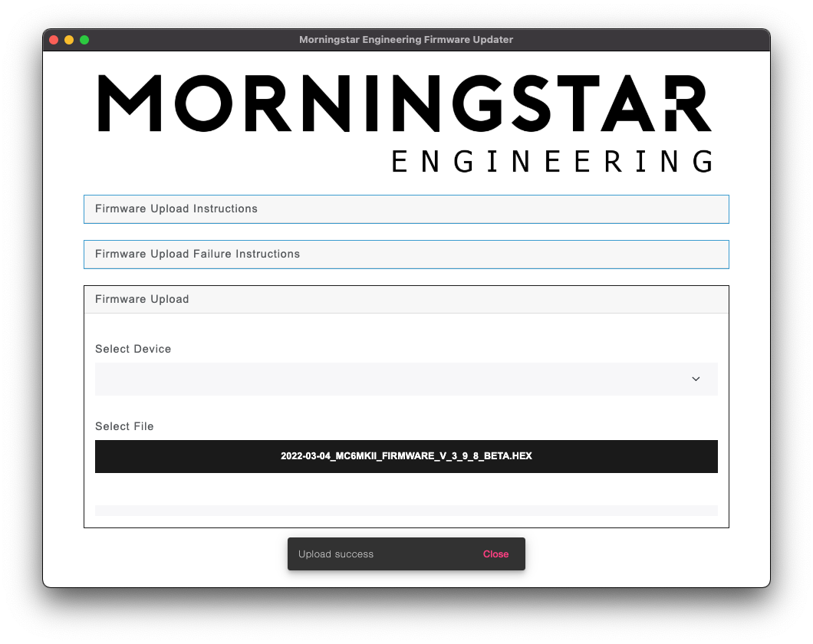Click the Firmware Updater window title bar
The width and height of the screenshot is (813, 644).
(x=406, y=40)
